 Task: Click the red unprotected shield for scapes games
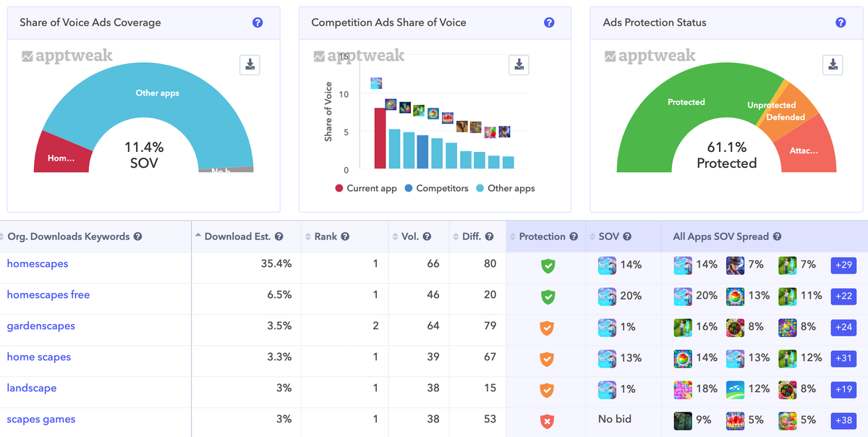[548, 420]
